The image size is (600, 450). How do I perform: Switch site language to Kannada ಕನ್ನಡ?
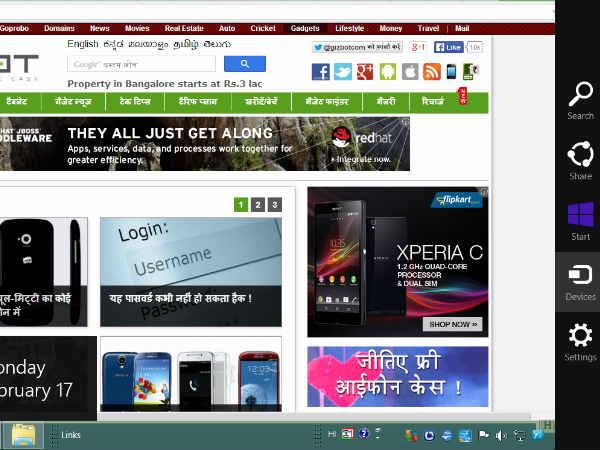[x=113, y=44]
